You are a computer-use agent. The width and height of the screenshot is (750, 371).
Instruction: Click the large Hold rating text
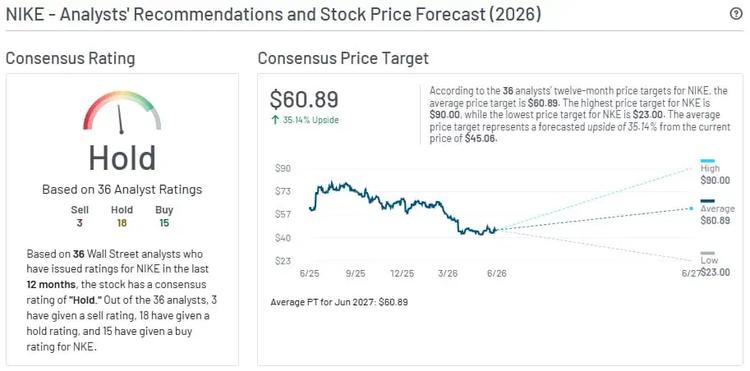(x=122, y=158)
